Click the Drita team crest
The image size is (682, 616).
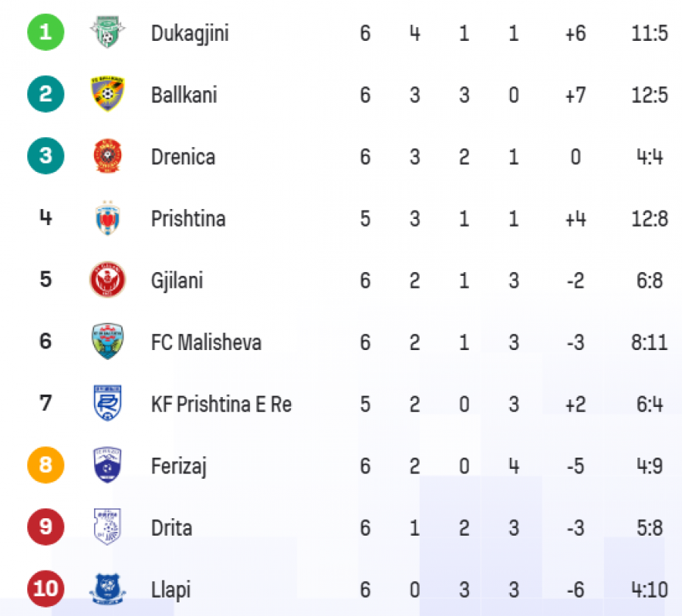coord(108,527)
